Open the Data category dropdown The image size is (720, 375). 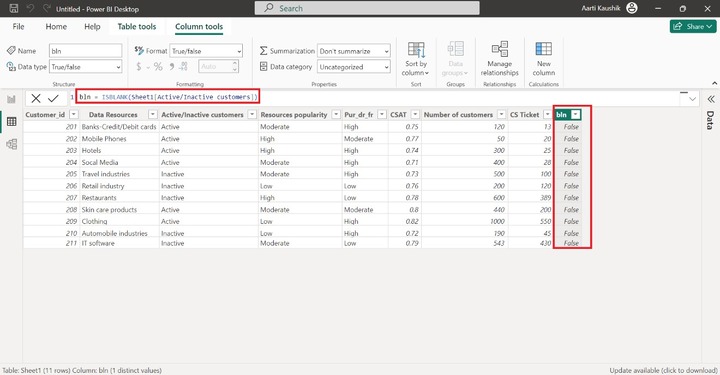[x=354, y=67]
